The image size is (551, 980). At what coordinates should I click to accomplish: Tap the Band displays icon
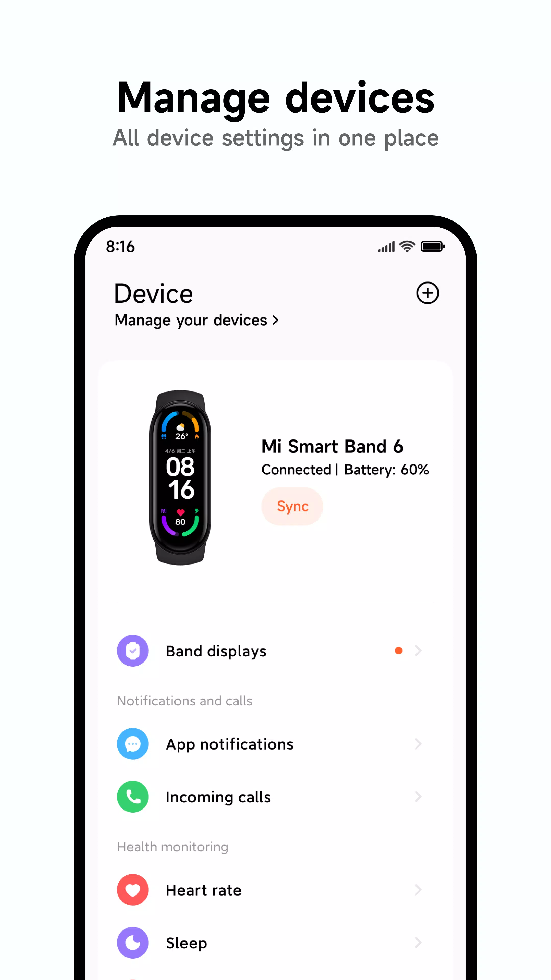point(133,650)
